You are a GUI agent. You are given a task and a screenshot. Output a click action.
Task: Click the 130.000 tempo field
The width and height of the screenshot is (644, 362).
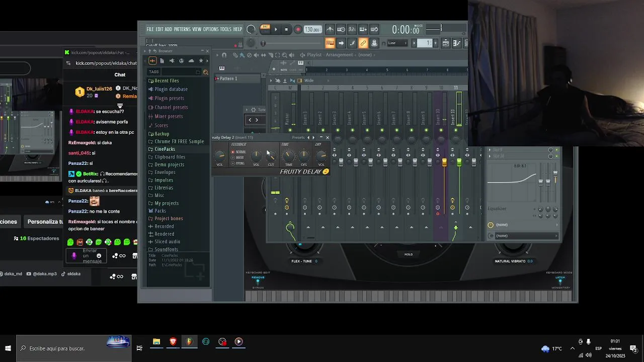click(x=312, y=30)
